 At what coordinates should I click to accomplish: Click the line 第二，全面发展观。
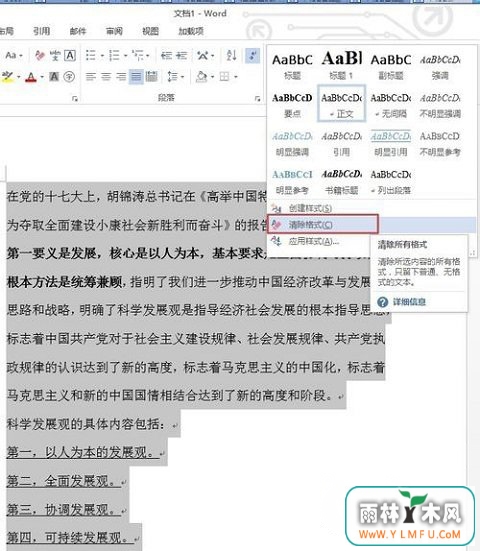pos(63,481)
